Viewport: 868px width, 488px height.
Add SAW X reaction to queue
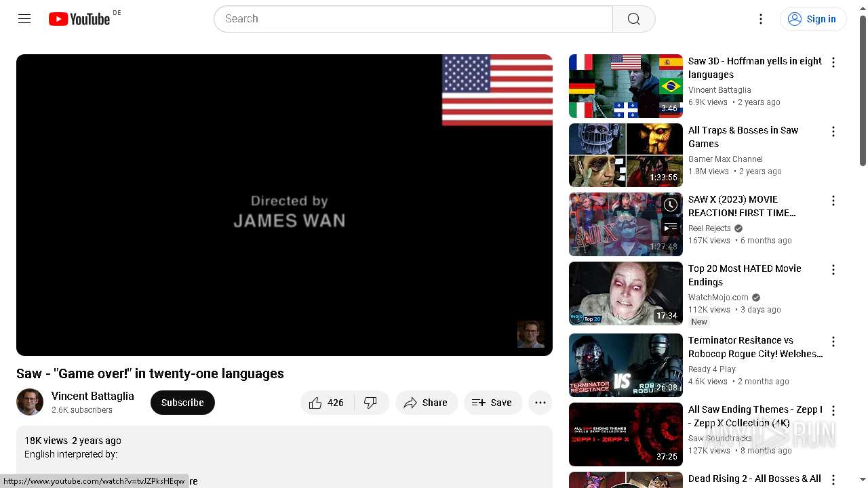pos(671,228)
